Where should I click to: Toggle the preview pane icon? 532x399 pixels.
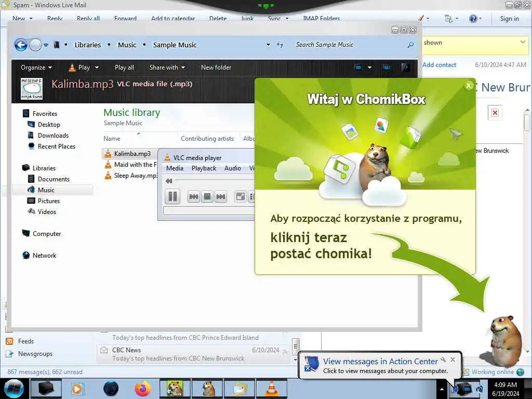coord(387,68)
